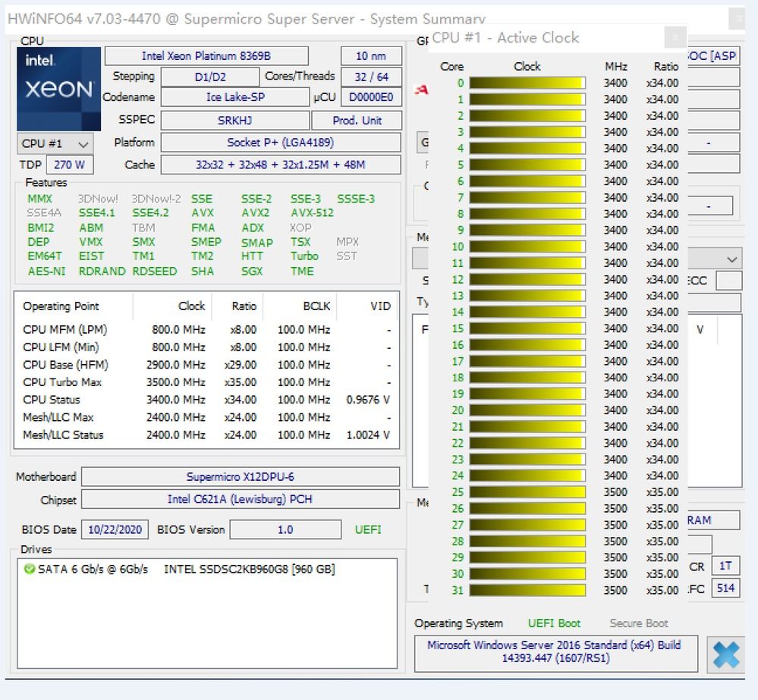Click the CPU MFM (LPM) row

click(x=206, y=329)
